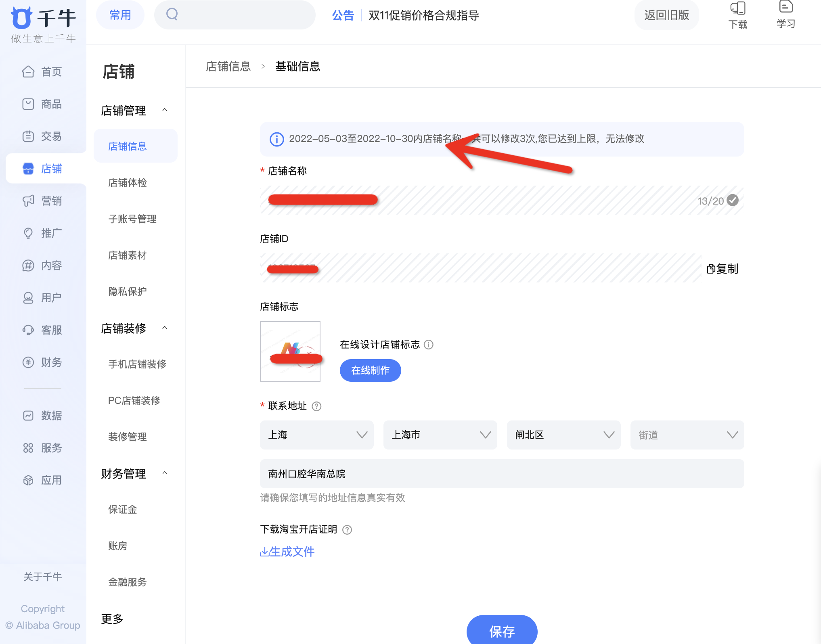The height and width of the screenshot is (644, 821).
Task: Open the 双11促销价格合规指导 announcement
Action: click(x=424, y=15)
